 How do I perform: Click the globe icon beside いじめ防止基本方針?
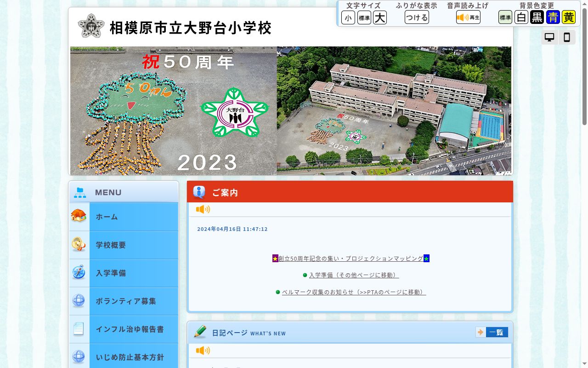79,357
